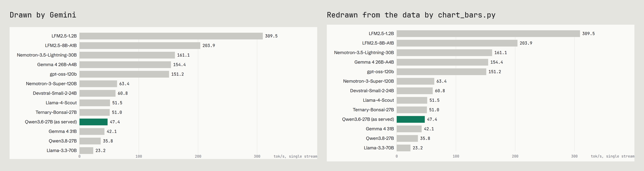
Task: Click the 23.2 value in Gemini chart
Action: (x=100, y=150)
